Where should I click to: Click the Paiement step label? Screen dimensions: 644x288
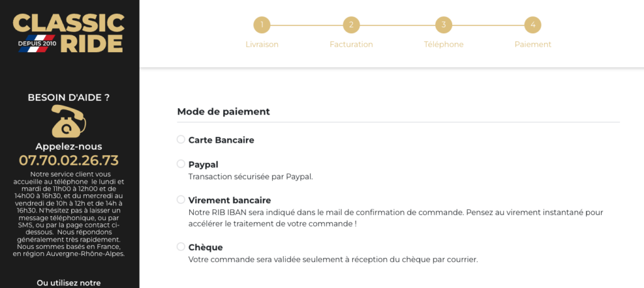click(533, 45)
